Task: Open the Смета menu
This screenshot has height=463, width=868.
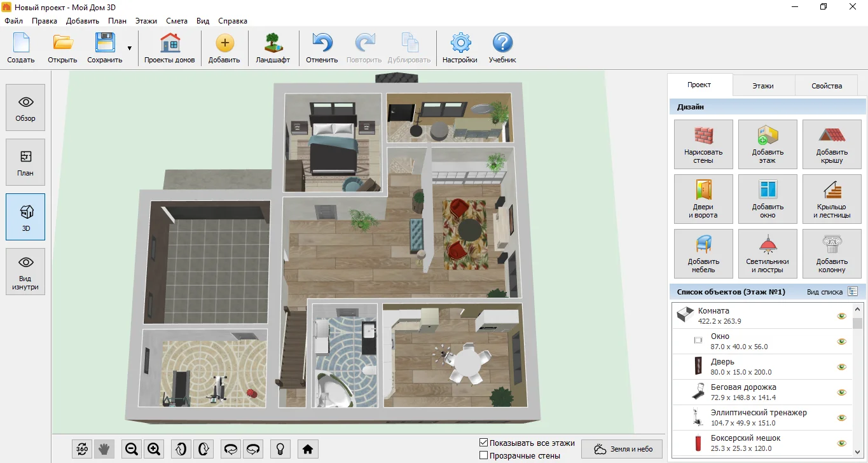Action: (177, 21)
